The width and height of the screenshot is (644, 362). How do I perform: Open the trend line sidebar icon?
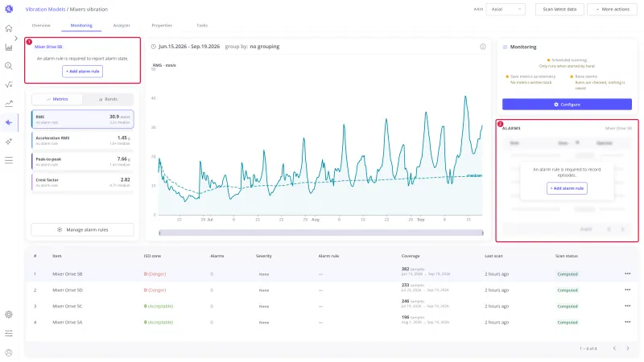tap(9, 104)
